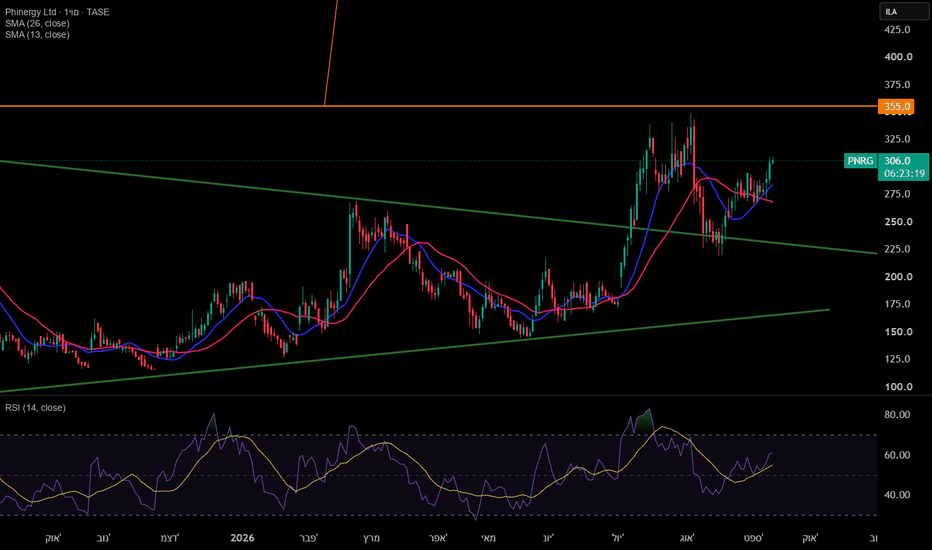This screenshot has height=550, width=932.
Task: Select the steep orange diagonal line
Action: [x=331, y=54]
